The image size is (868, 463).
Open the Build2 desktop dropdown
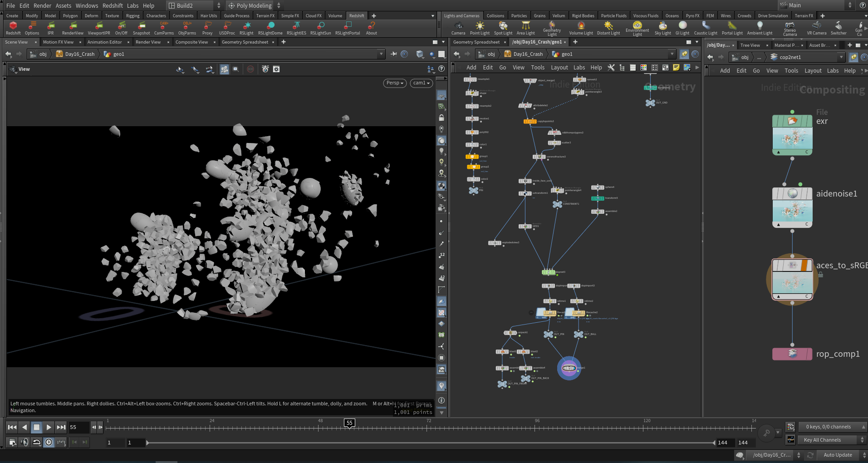coord(194,5)
